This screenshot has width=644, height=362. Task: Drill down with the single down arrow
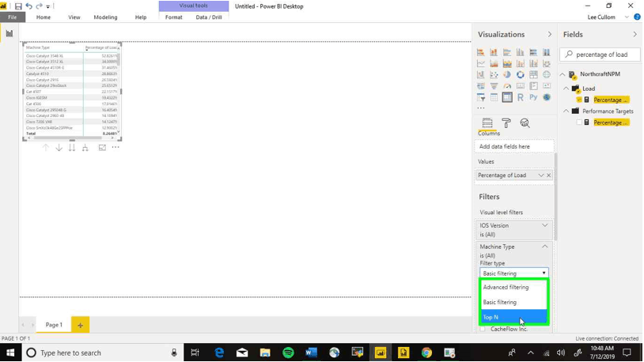click(59, 148)
